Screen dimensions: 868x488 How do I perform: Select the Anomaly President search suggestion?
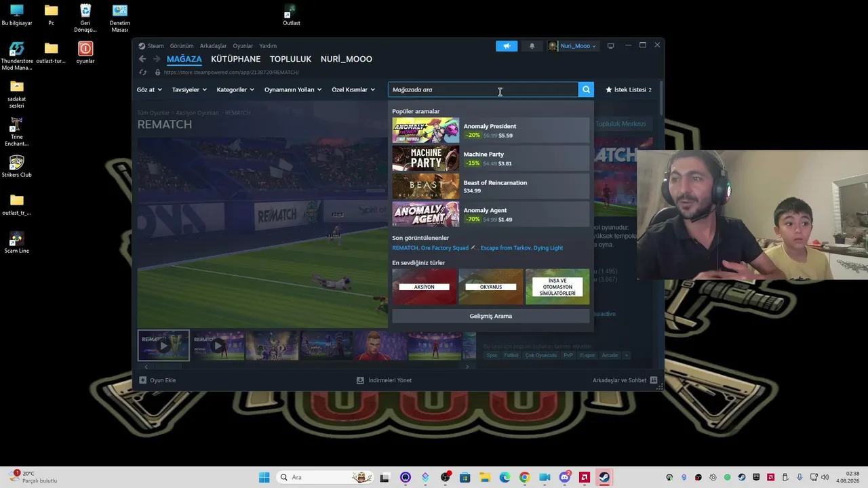point(491,130)
